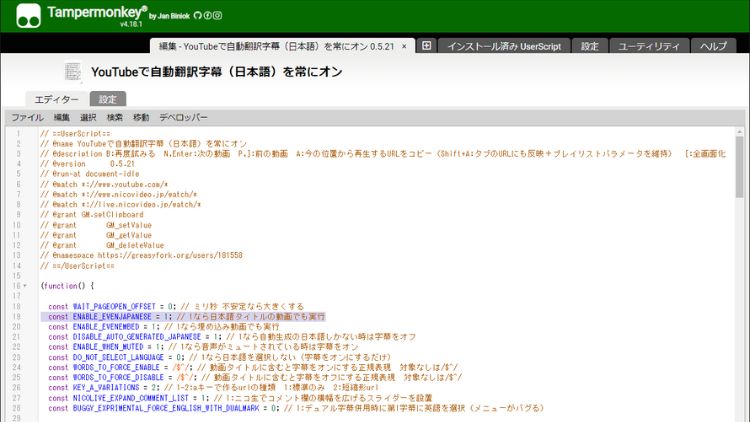This screenshot has height=422, width=750.
Task: Switch to the インストール済み UserScript tab
Action: tap(504, 46)
